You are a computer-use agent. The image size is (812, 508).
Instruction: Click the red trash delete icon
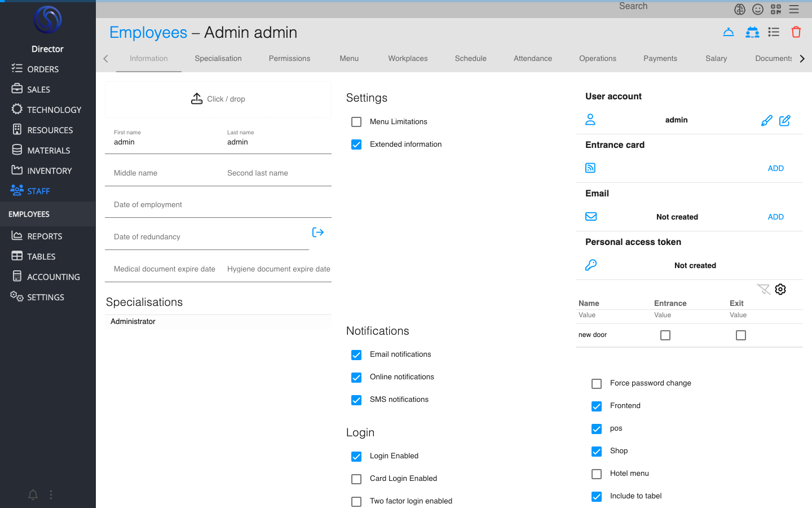point(796,32)
